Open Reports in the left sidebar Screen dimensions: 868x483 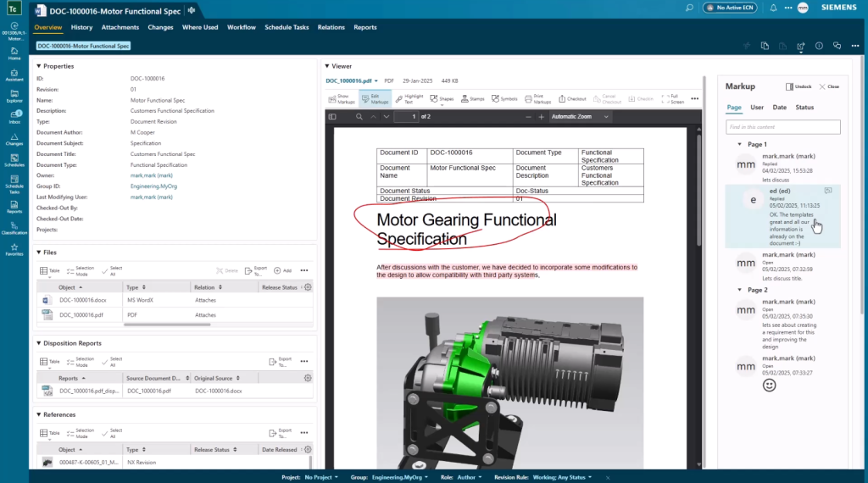click(14, 207)
